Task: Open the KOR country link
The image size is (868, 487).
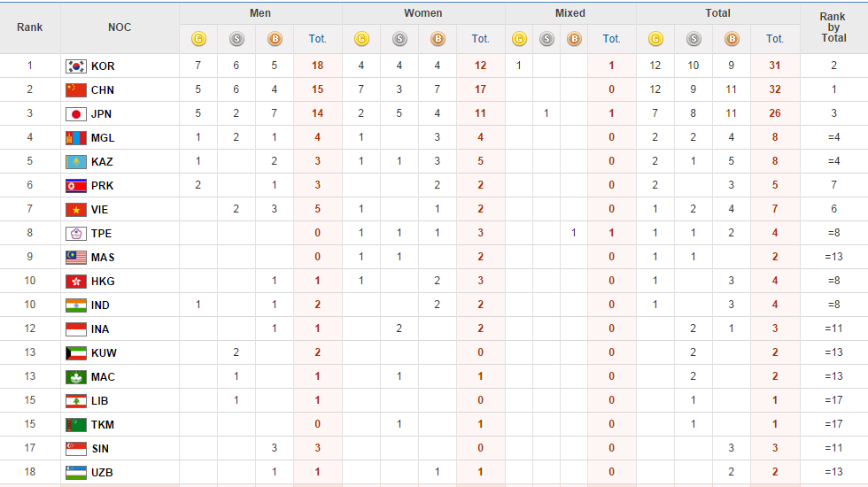Action: [x=103, y=66]
